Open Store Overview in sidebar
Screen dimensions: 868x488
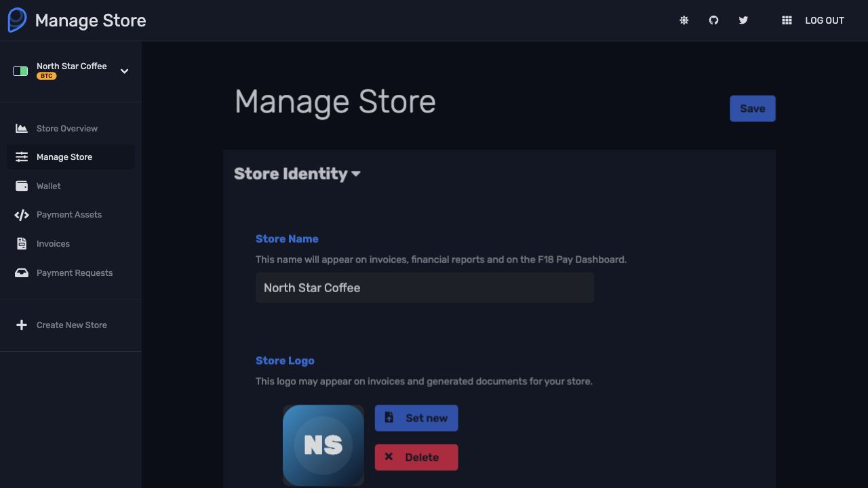[71, 128]
